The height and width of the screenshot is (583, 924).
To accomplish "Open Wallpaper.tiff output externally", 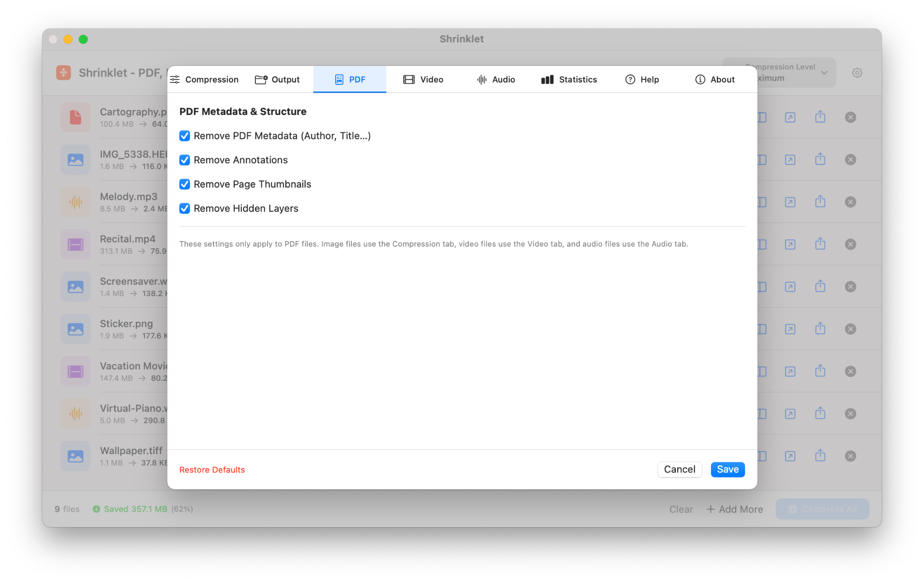I will tap(790, 456).
